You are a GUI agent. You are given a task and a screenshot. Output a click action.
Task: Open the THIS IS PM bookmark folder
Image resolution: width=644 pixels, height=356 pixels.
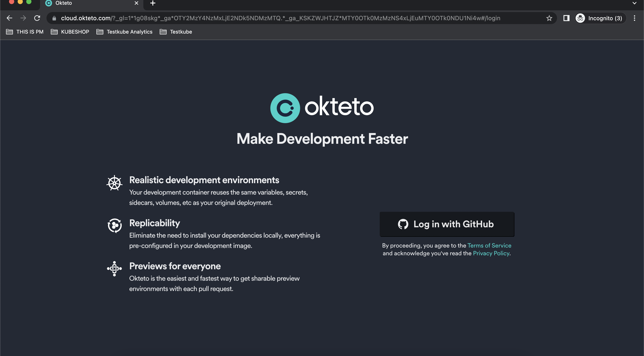click(25, 32)
